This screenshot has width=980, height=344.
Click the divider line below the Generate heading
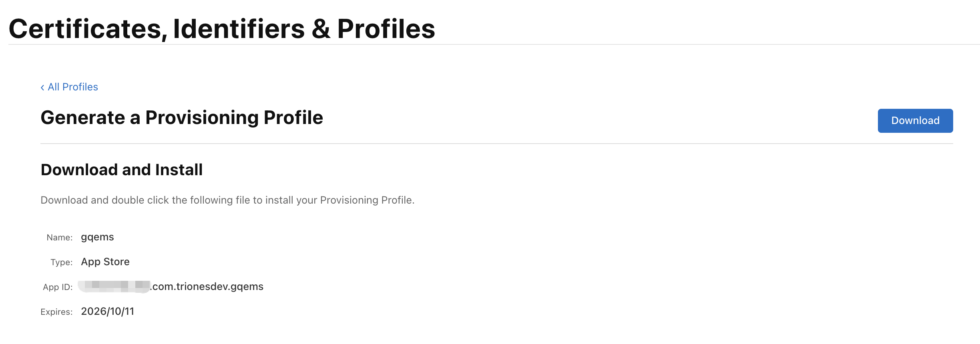[x=496, y=144]
